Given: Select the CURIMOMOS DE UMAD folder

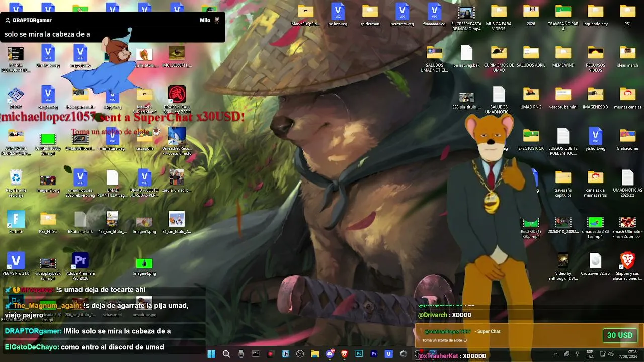Looking at the screenshot, I should coord(499,59).
